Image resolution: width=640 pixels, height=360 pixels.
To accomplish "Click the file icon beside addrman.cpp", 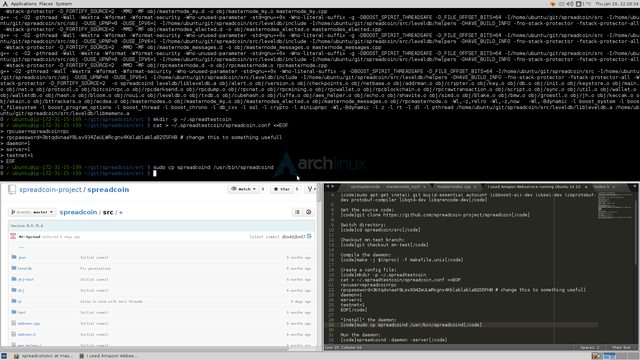I will pyautogui.click(x=14, y=323).
